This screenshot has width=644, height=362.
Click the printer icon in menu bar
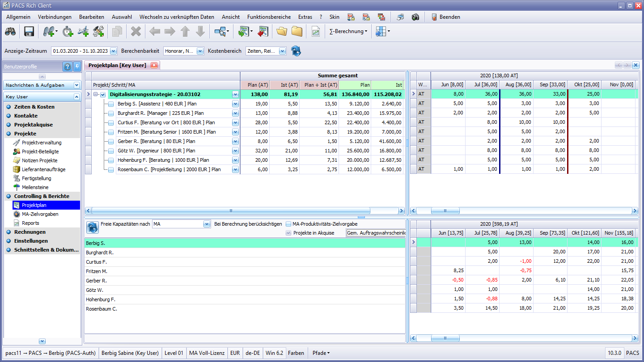[400, 17]
